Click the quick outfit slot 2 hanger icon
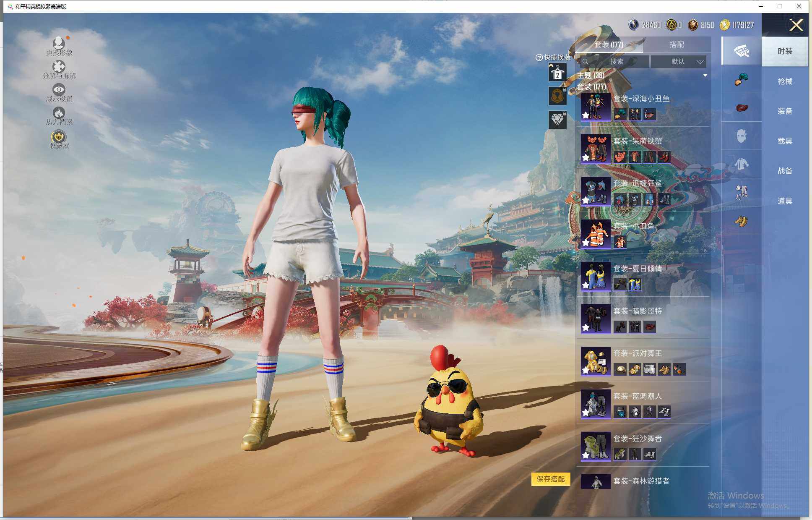This screenshot has width=812, height=520. [557, 73]
